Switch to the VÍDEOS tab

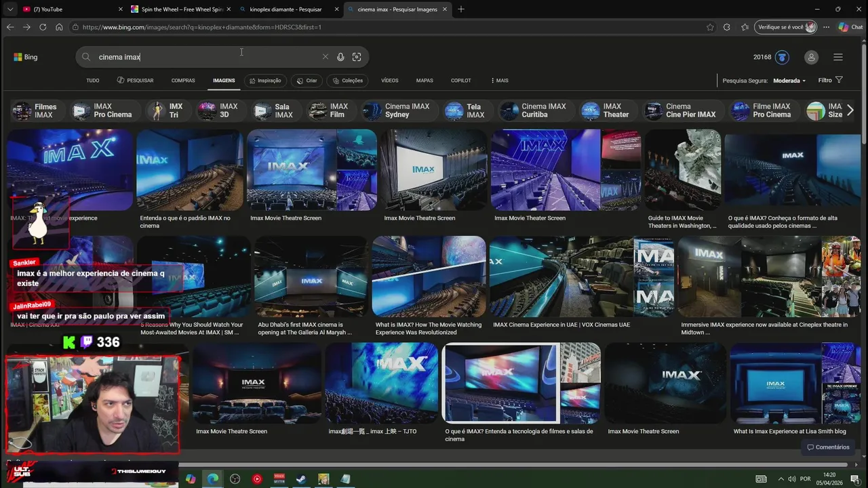tap(390, 81)
